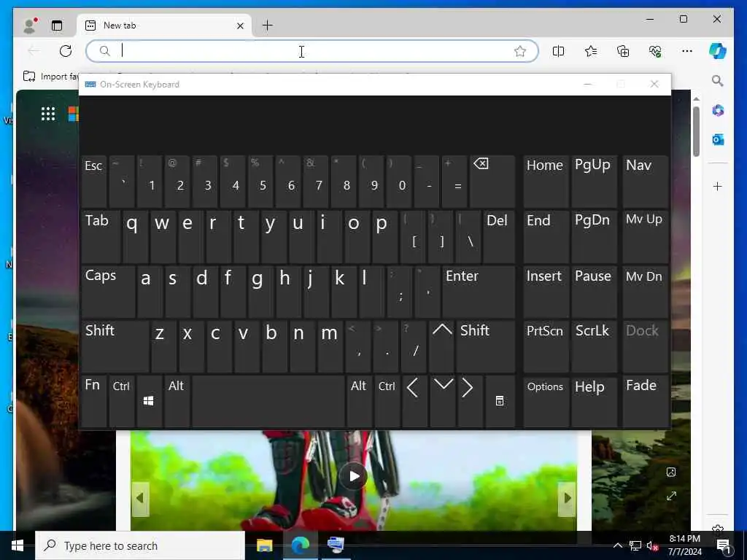The width and height of the screenshot is (747, 560).
Task: Toggle the Nav key on keyboard
Action: (645, 182)
